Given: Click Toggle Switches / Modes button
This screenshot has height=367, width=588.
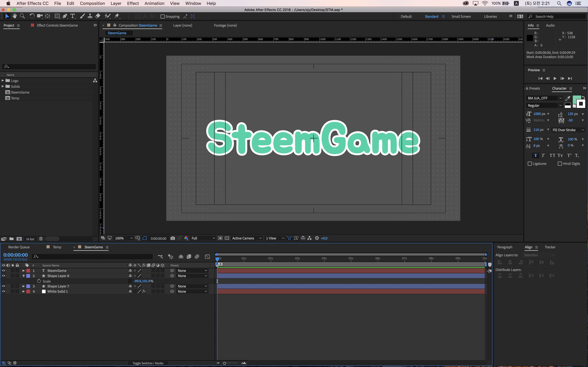Looking at the screenshot, I should tap(148, 363).
